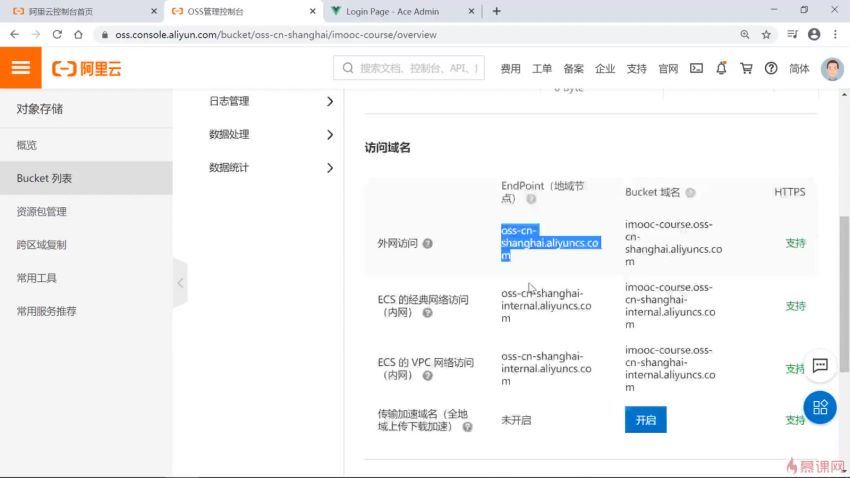The width and height of the screenshot is (850, 478).
Task: Click the highlighted oss-cn-shanghai.aliyuncs.com endpoint
Action: [550, 243]
